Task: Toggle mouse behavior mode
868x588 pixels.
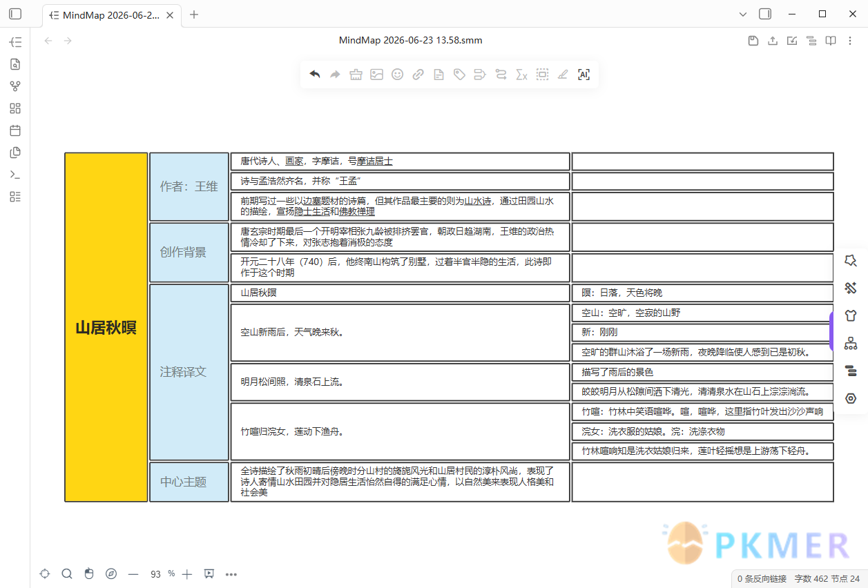Action: (x=88, y=574)
